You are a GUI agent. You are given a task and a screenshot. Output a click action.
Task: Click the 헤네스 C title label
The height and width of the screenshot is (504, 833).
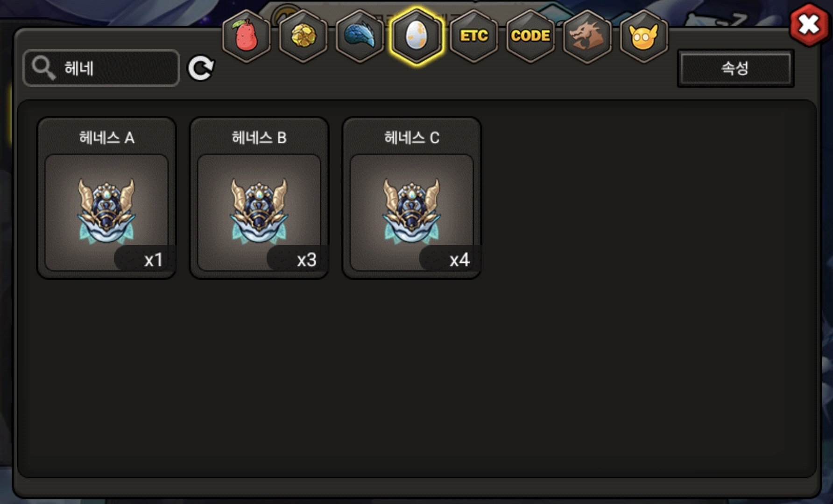(412, 138)
